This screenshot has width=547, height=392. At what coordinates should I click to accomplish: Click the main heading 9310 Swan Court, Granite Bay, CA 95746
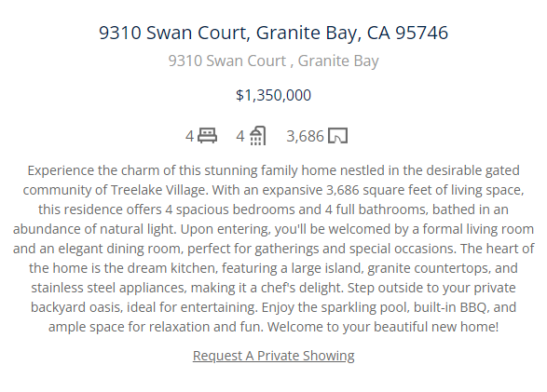pos(274,33)
